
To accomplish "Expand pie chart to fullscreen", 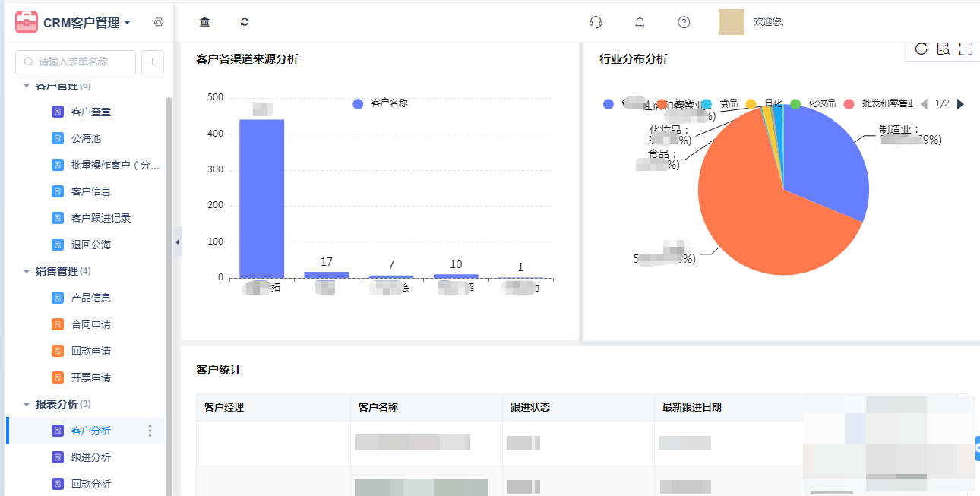I will click(x=966, y=49).
